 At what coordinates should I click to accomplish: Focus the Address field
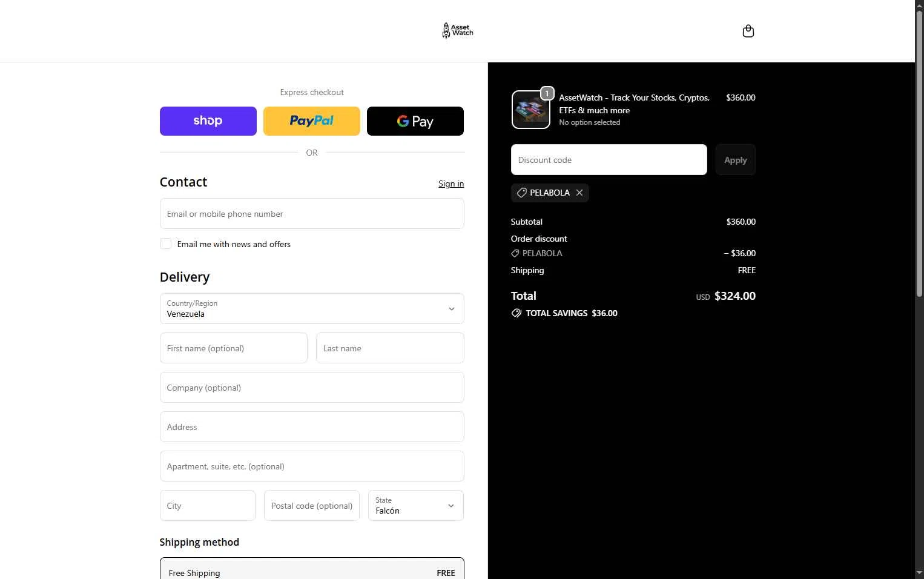[x=312, y=427]
